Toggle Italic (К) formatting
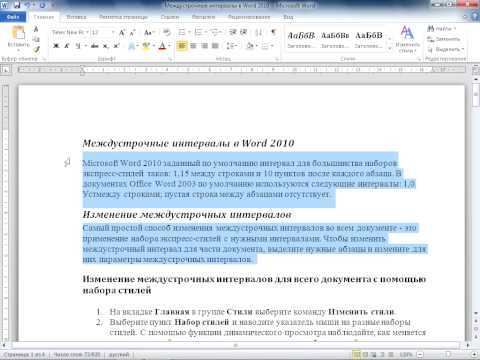The width and height of the screenshot is (480, 360). tap(66, 46)
